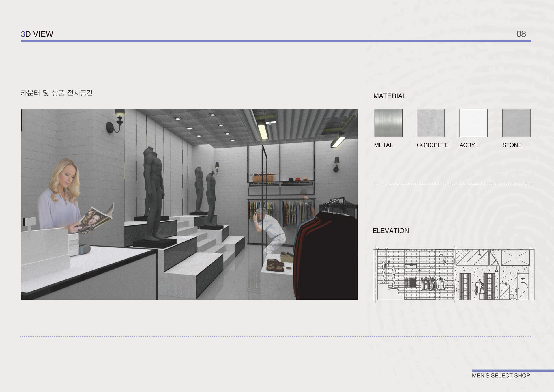Click the 'ELEVATION' section heading
The height and width of the screenshot is (392, 554).
391,231
